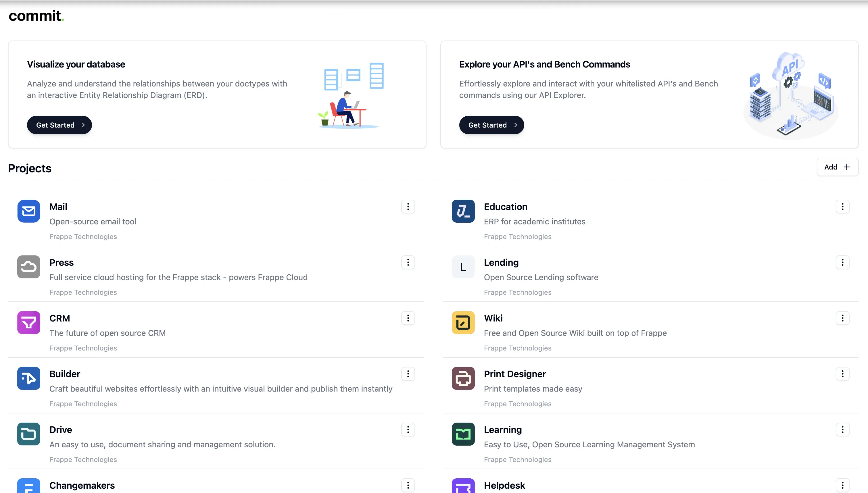
Task: Open the Helpdesk project icon
Action: coord(463,486)
